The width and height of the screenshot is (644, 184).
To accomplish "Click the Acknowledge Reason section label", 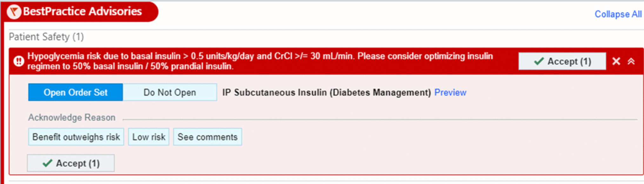I will 71,117.
